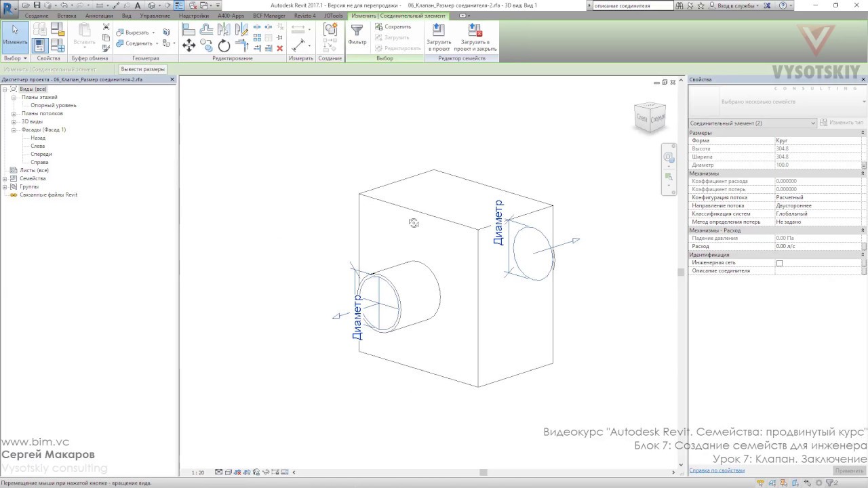The height and width of the screenshot is (488, 868).
Task: Click the horizontal scrollbar of the 3D view
Action: pyautogui.click(x=483, y=472)
